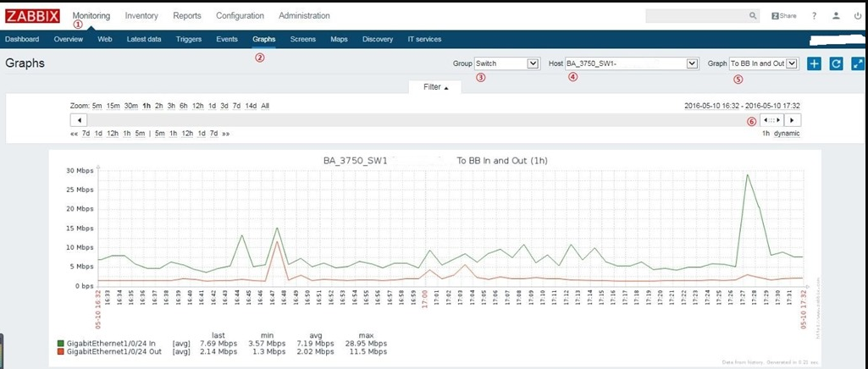868x369 pixels.
Task: Click max value 28.95 Mbps
Action: tap(365, 344)
